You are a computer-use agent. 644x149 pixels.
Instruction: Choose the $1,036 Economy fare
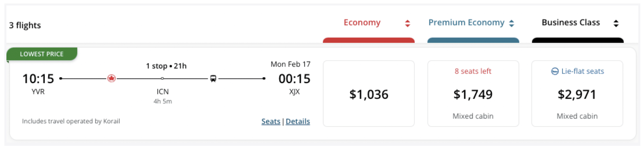(x=369, y=94)
